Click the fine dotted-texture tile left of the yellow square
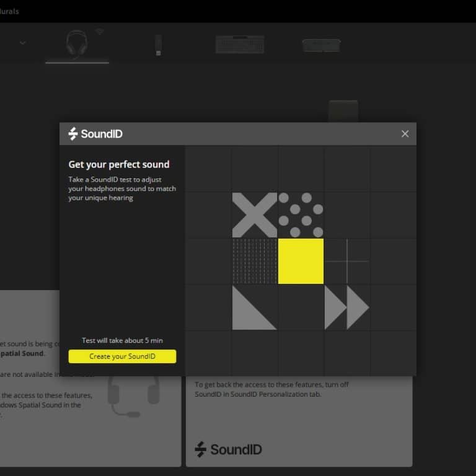 pyautogui.click(x=254, y=261)
